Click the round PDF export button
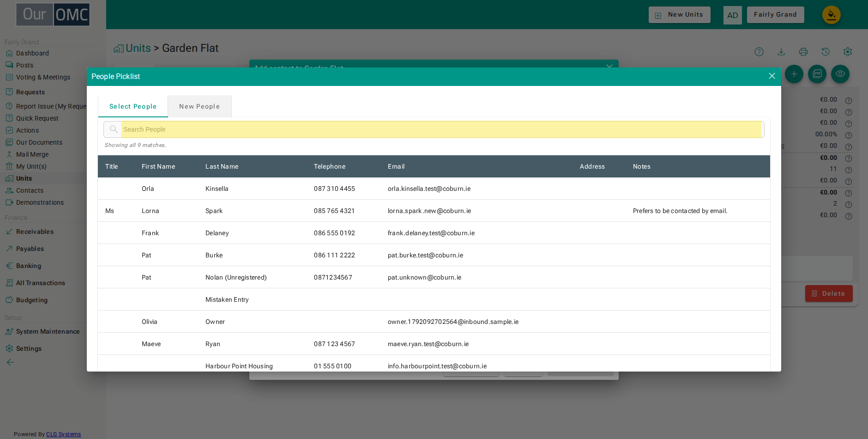 click(x=817, y=74)
